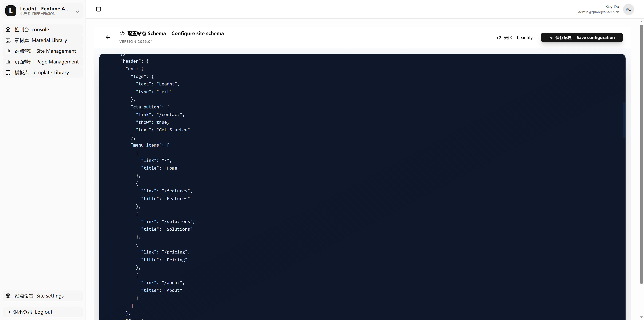This screenshot has width=644, height=320.
Task: Click the "cta_button" key line
Action: click(150, 107)
